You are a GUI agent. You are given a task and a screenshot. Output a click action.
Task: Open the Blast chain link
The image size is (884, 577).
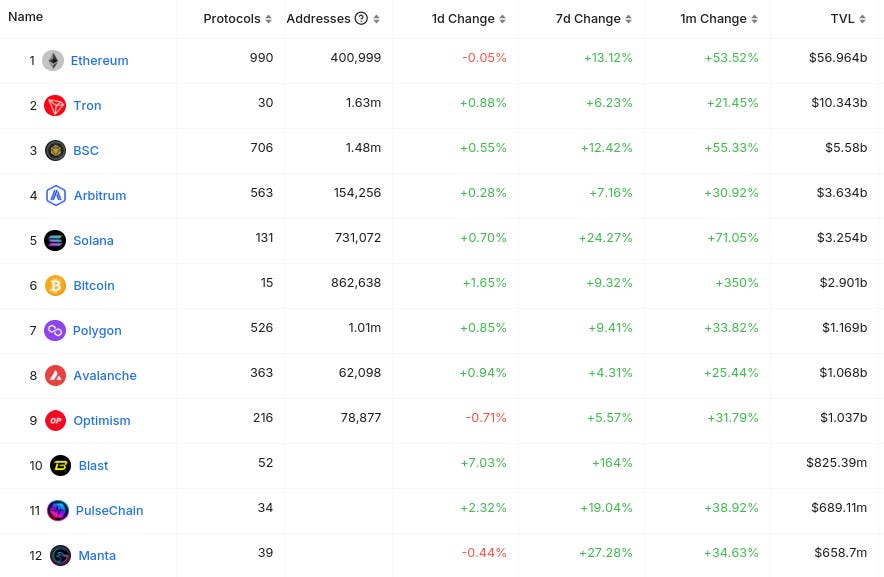[93, 466]
